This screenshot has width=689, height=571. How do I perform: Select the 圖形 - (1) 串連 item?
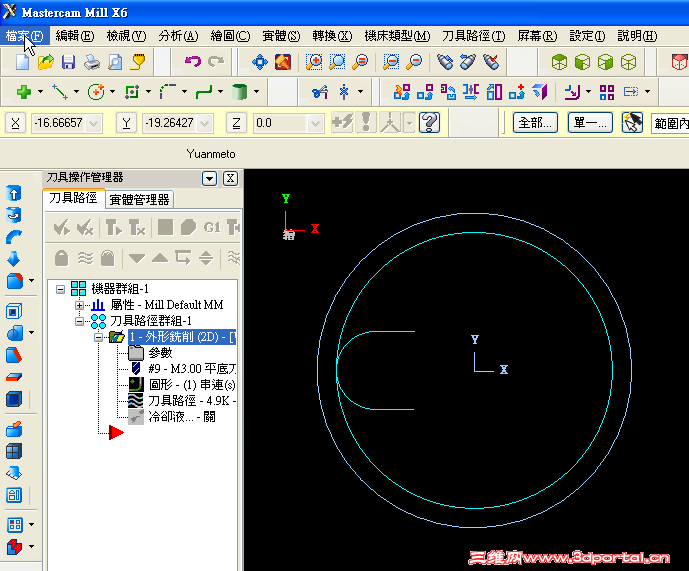[x=192, y=385]
